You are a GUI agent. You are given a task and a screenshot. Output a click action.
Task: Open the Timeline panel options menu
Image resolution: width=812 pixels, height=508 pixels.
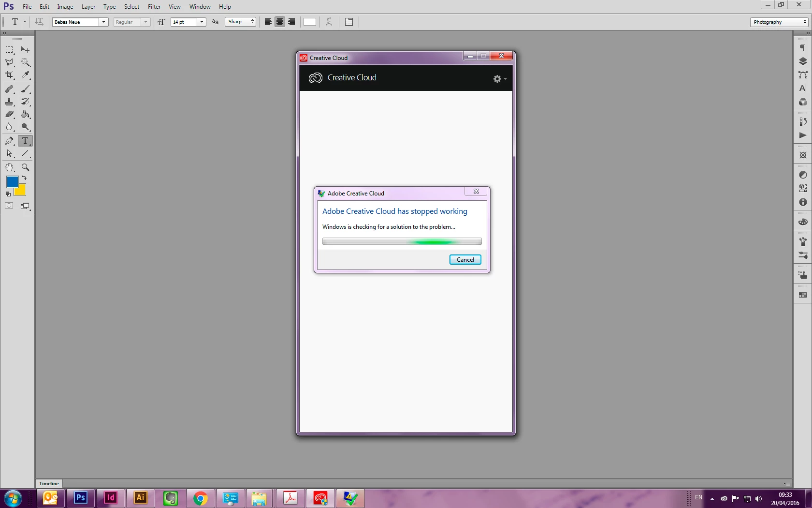tap(787, 483)
